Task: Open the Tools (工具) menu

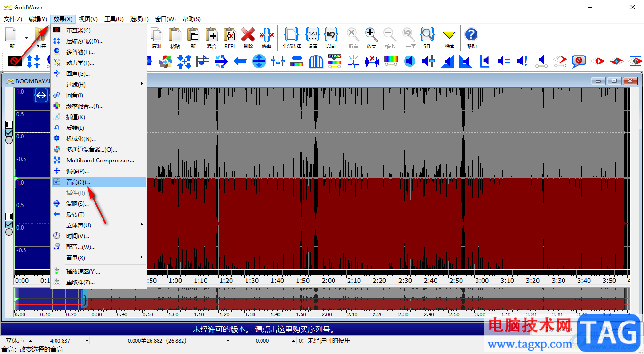Action: (x=114, y=19)
